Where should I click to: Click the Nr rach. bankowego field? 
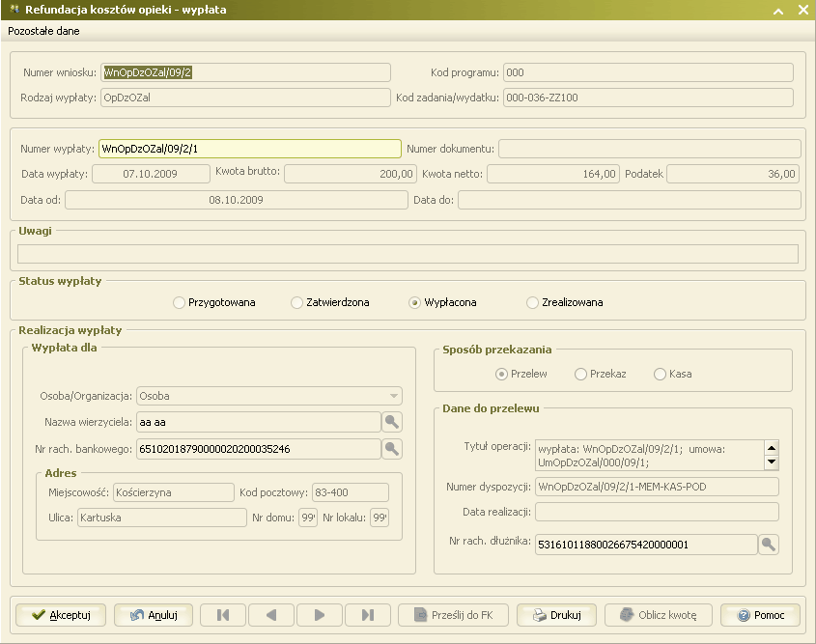tap(258, 448)
